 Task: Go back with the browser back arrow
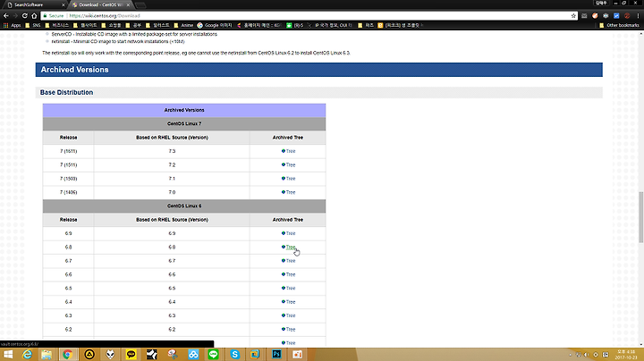[x=5, y=15]
